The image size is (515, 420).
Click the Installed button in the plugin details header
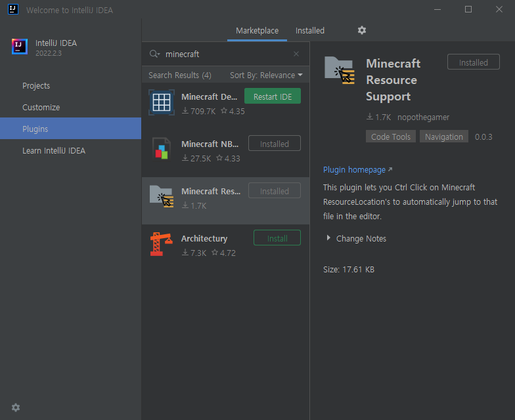(x=473, y=62)
